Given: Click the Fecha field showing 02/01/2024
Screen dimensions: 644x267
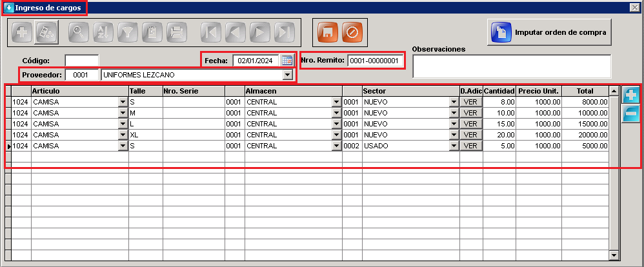Looking at the screenshot, I should point(256,61).
